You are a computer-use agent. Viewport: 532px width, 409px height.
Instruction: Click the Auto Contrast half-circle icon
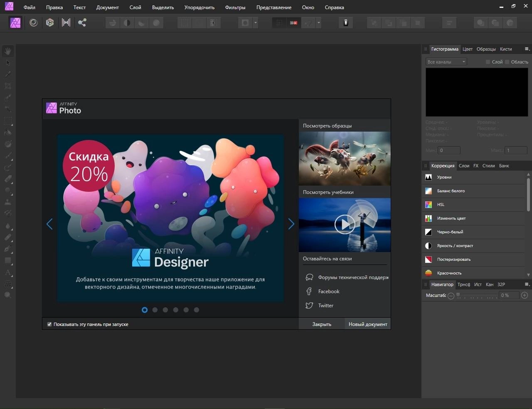[x=127, y=23]
